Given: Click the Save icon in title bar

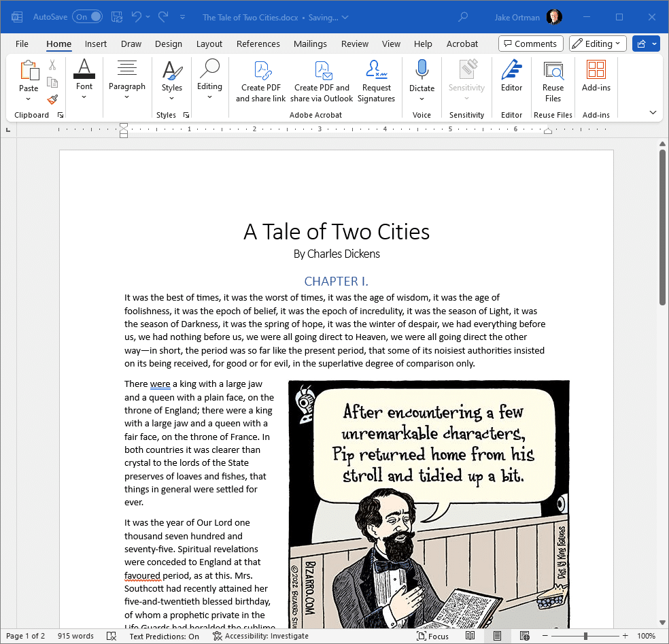Looking at the screenshot, I should (116, 17).
